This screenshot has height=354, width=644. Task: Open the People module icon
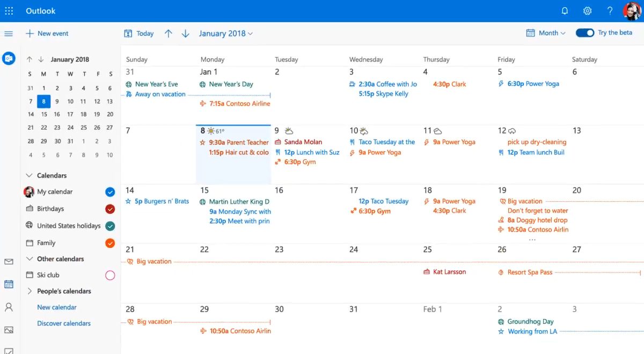[9, 307]
